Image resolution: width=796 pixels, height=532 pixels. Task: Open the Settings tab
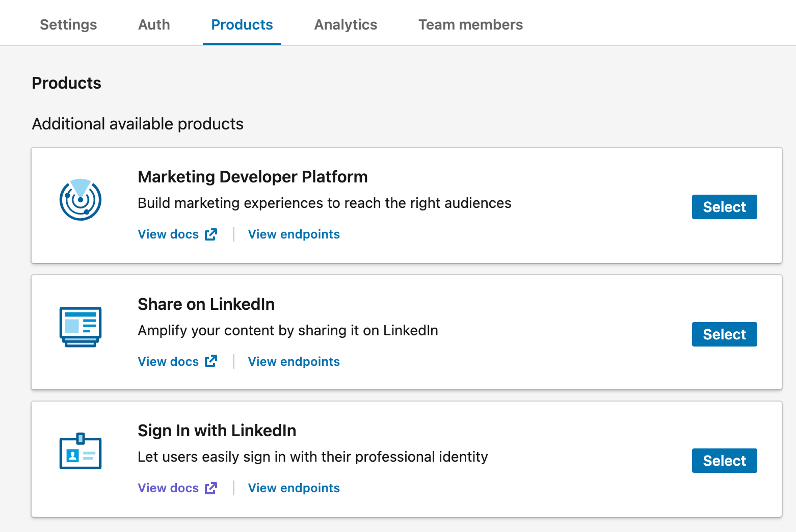point(68,24)
